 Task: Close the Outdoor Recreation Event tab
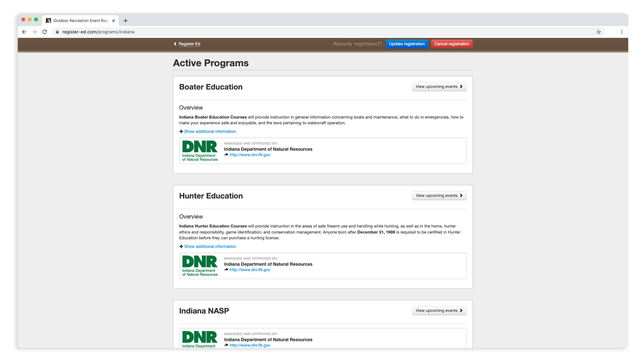[x=113, y=21]
